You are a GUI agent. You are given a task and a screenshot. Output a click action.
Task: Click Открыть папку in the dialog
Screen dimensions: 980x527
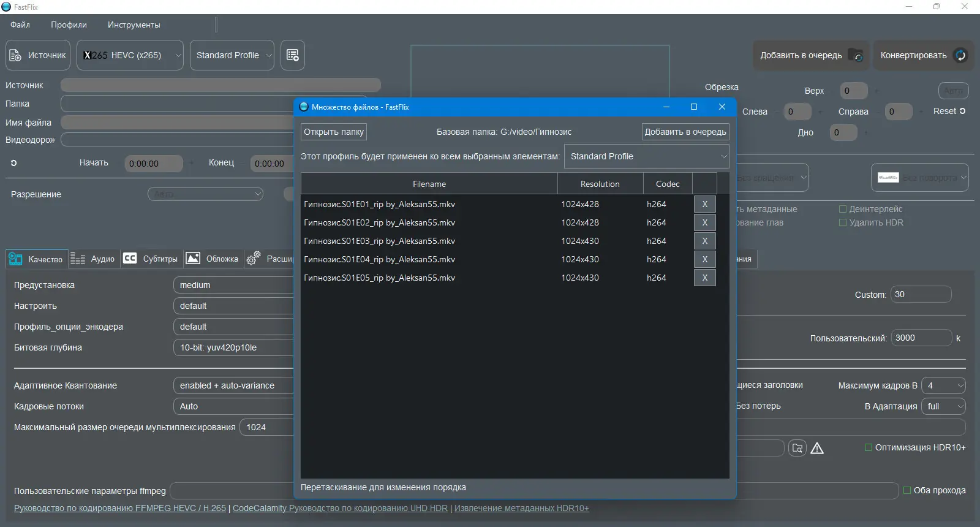click(x=334, y=132)
